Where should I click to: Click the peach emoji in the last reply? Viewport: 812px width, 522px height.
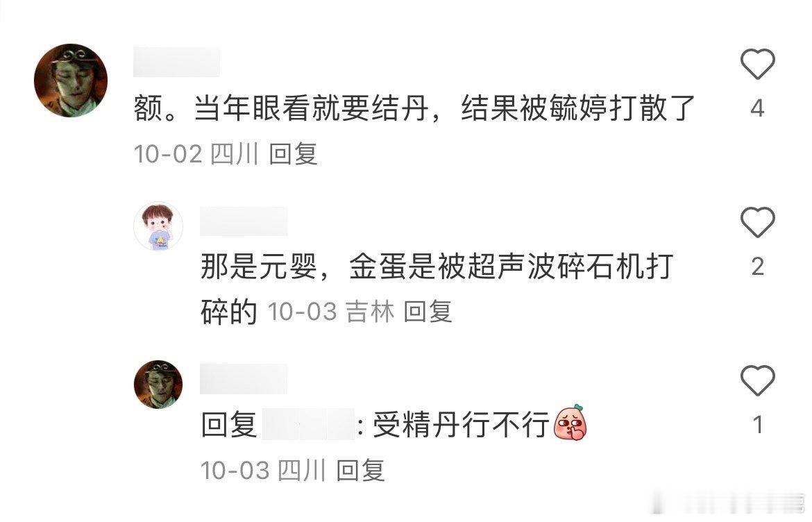pos(570,423)
